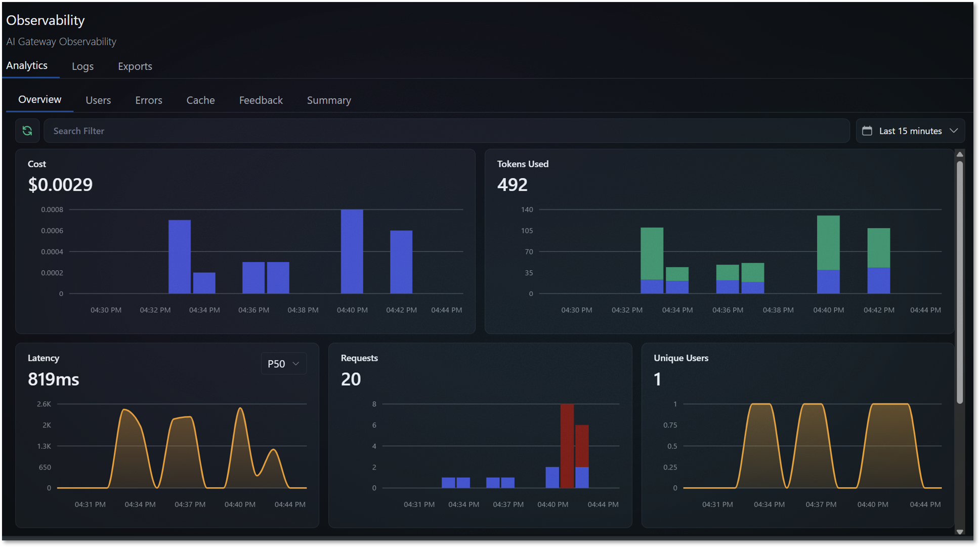This screenshot has width=980, height=547.
Task: Open the Summary sub-tab
Action: [x=329, y=100]
